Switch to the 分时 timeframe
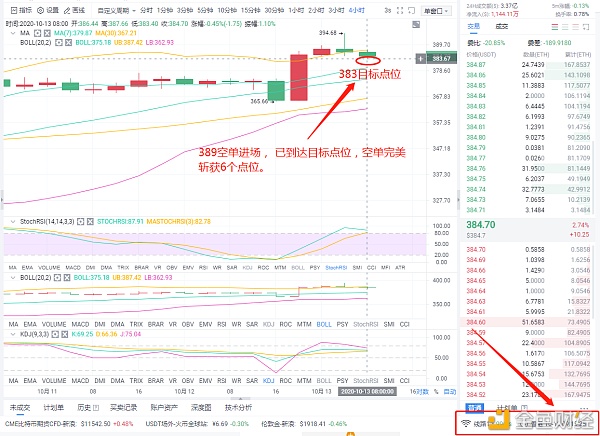Screen dimensions: 600x436 pos(146,11)
